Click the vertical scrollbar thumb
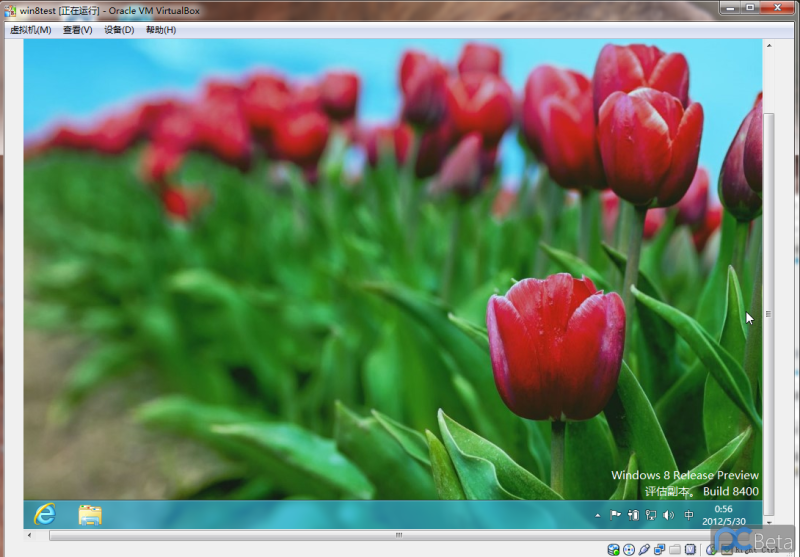This screenshot has height=557, width=800. pyautogui.click(x=769, y=314)
